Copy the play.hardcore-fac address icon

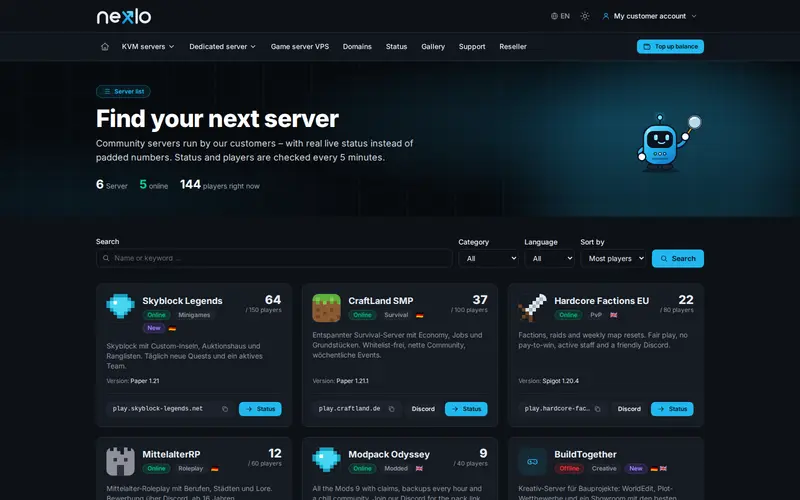(597, 409)
